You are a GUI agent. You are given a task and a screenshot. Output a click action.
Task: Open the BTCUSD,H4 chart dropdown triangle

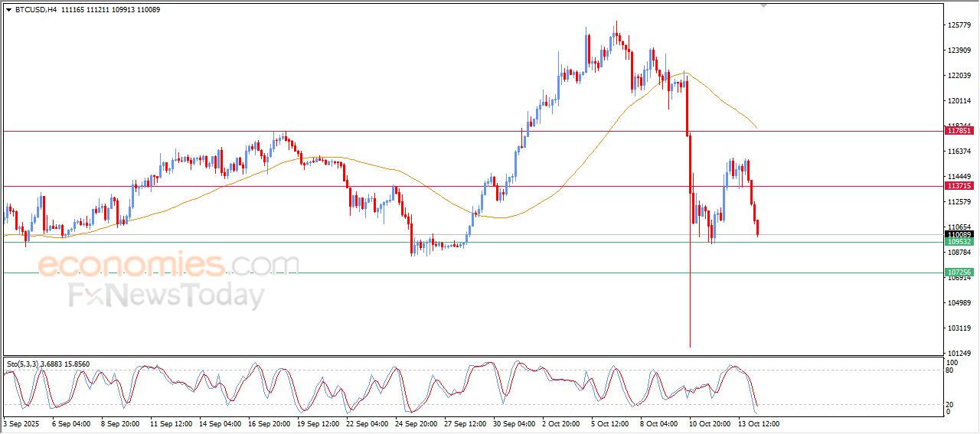tap(8, 10)
